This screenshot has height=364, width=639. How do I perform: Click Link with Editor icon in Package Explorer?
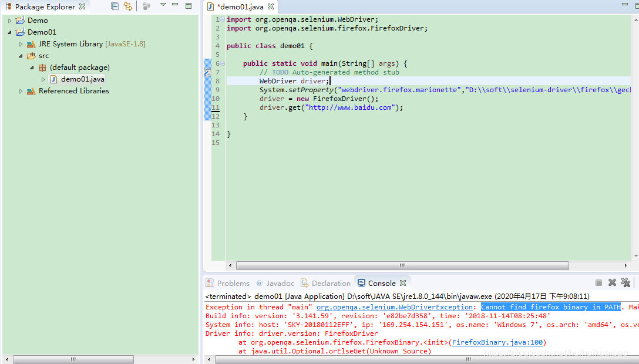click(x=128, y=6)
